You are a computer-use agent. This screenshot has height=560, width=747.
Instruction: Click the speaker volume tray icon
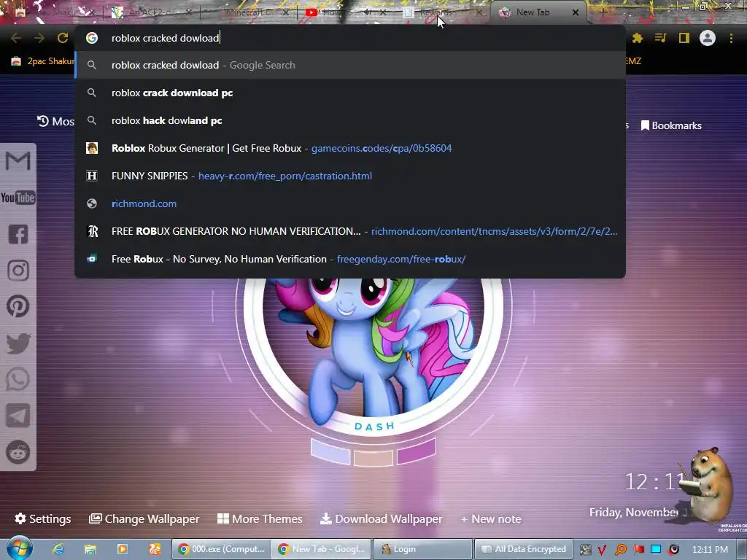tap(673, 550)
